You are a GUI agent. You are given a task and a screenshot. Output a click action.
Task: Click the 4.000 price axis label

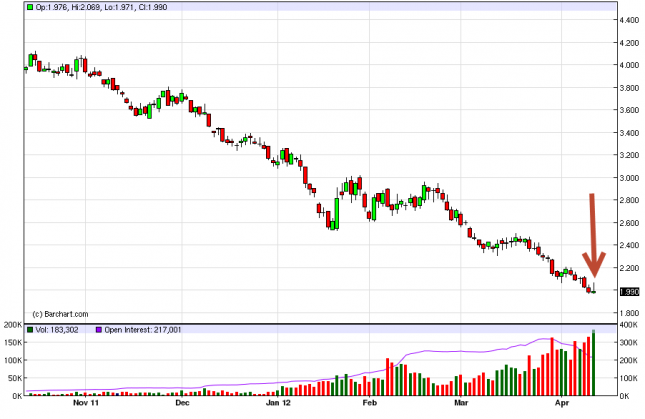coord(629,65)
